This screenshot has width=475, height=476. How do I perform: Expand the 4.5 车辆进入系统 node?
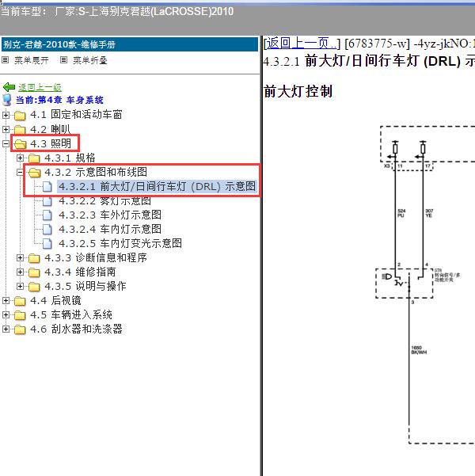click(6, 314)
